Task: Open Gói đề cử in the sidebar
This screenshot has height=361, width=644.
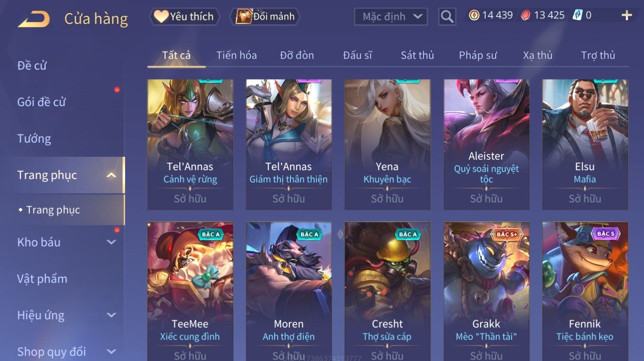Action: pyautogui.click(x=41, y=102)
